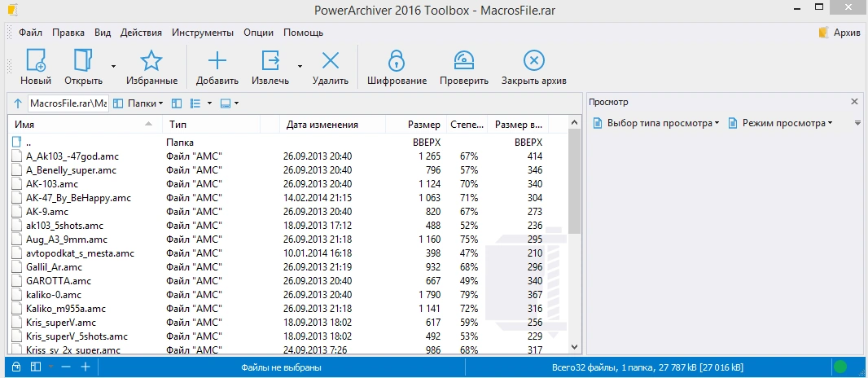The image size is (868, 378).
Task: Select the file A_Benelly_super.amc
Action: tap(71, 170)
